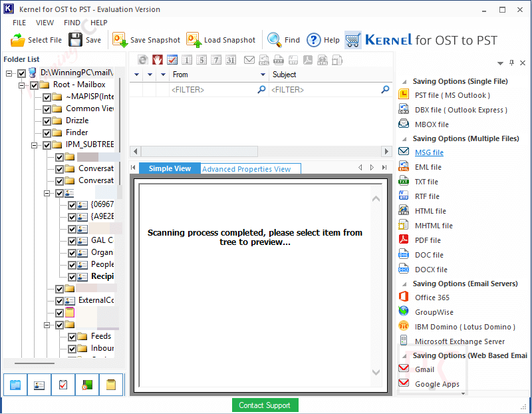Image resolution: width=532 pixels, height=414 pixels.
Task: Open the FILE menu
Action: click(x=19, y=23)
